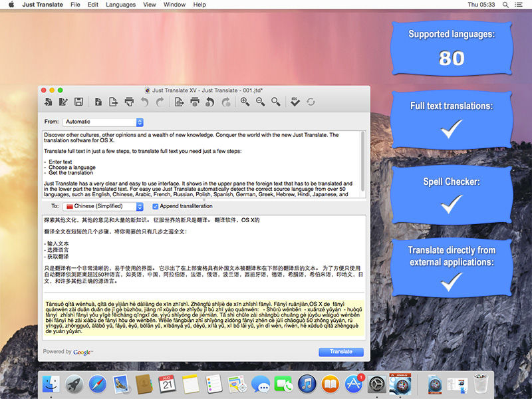Open the From language dropdown
The image size is (532, 399).
pos(103,122)
